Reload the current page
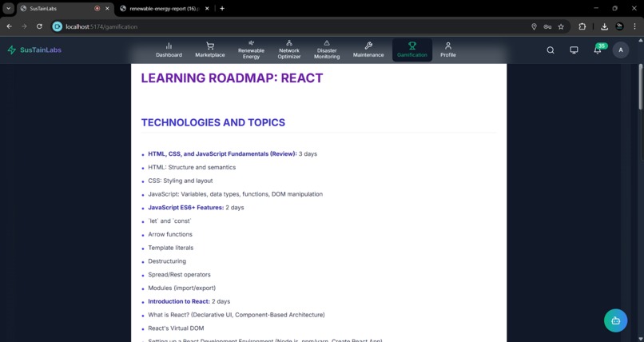This screenshot has width=644, height=342. coord(39,26)
